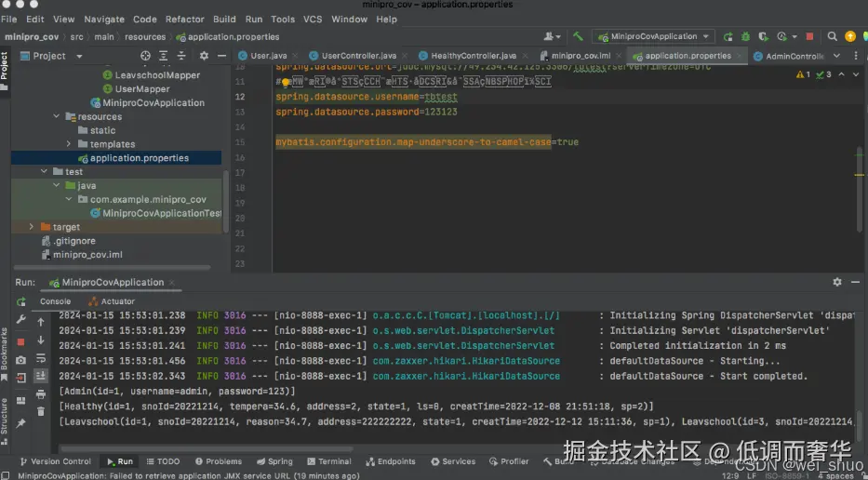Open MiniproCovApplication run configuration dropdown
Screen dimensions: 868x480
[x=653, y=36]
